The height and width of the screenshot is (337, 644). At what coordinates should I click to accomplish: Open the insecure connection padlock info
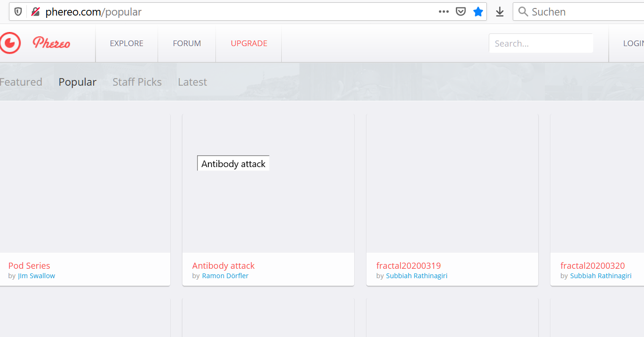point(35,12)
